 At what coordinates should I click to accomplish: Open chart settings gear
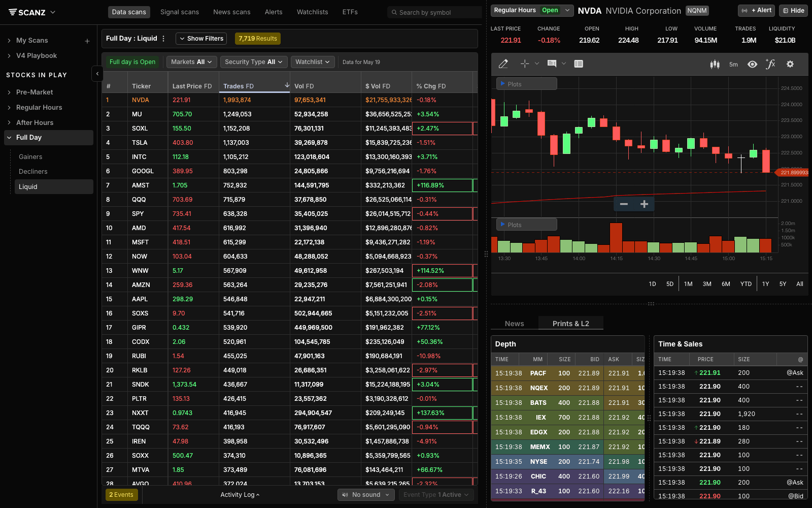point(790,64)
